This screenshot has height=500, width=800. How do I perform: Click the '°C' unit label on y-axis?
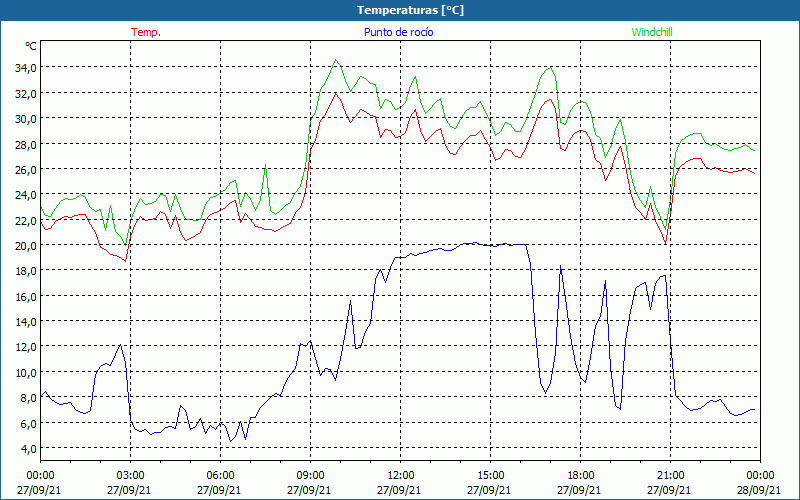pyautogui.click(x=31, y=46)
